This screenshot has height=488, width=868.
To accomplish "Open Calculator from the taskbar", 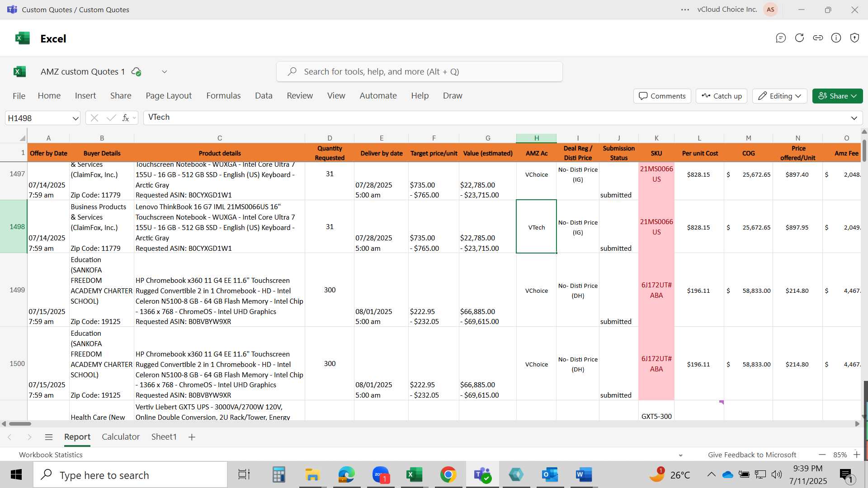I will [x=278, y=474].
